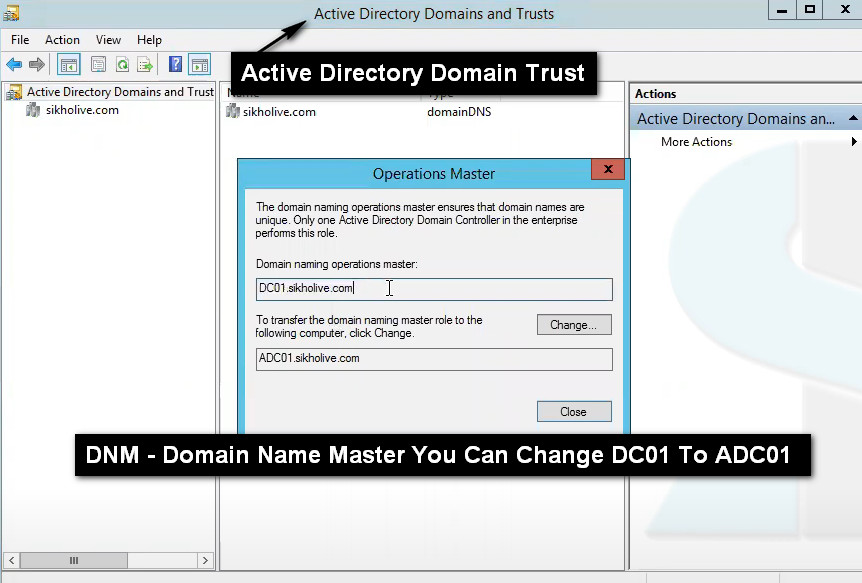Open the File menu

pos(20,40)
